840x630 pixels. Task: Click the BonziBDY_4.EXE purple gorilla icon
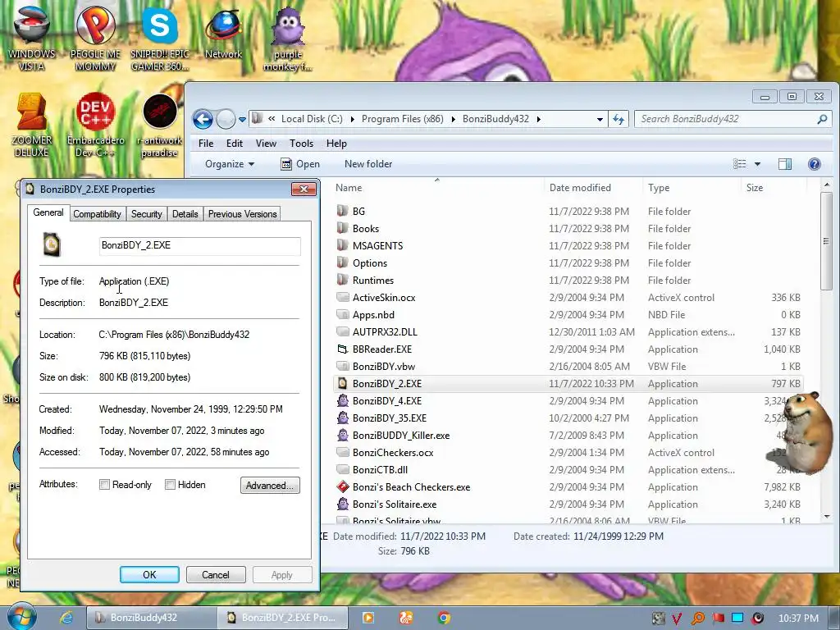[x=343, y=400]
